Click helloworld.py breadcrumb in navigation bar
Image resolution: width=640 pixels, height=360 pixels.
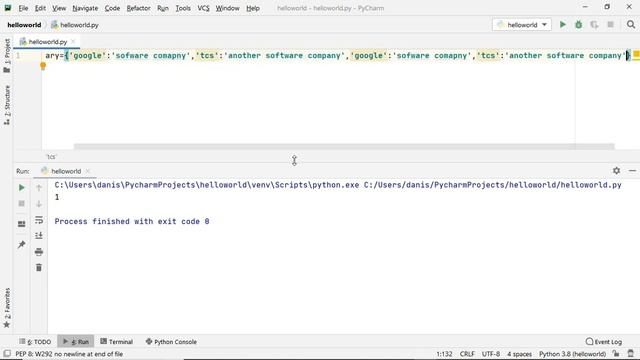[75, 25]
